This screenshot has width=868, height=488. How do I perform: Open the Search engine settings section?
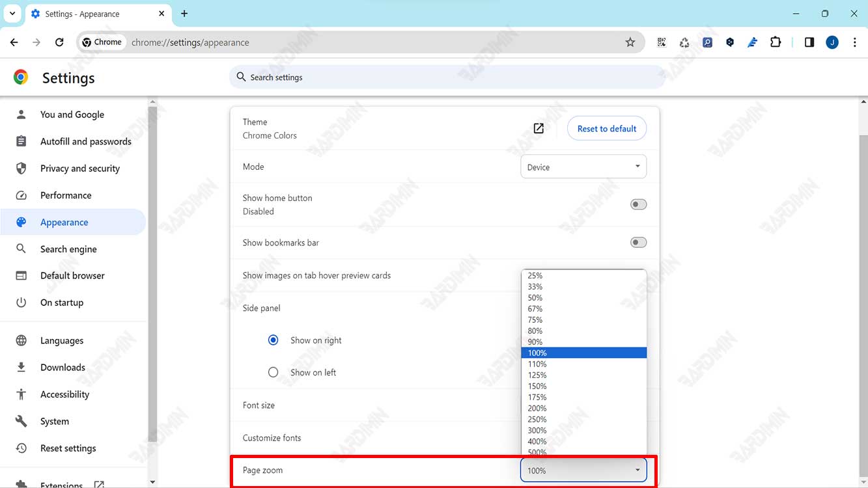(68, 249)
